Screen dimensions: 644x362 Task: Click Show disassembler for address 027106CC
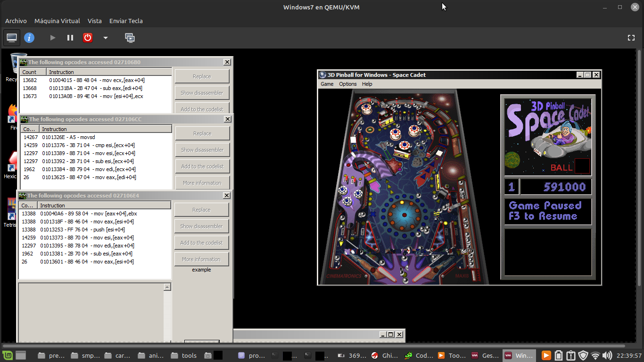pos(202,150)
